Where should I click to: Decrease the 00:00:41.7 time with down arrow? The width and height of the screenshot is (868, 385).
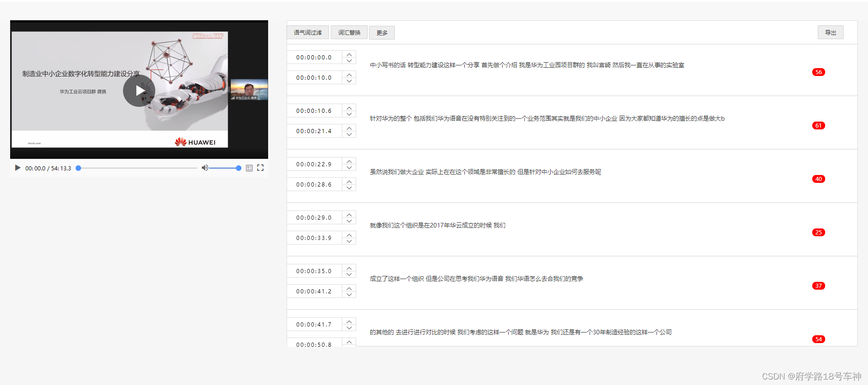(x=349, y=328)
